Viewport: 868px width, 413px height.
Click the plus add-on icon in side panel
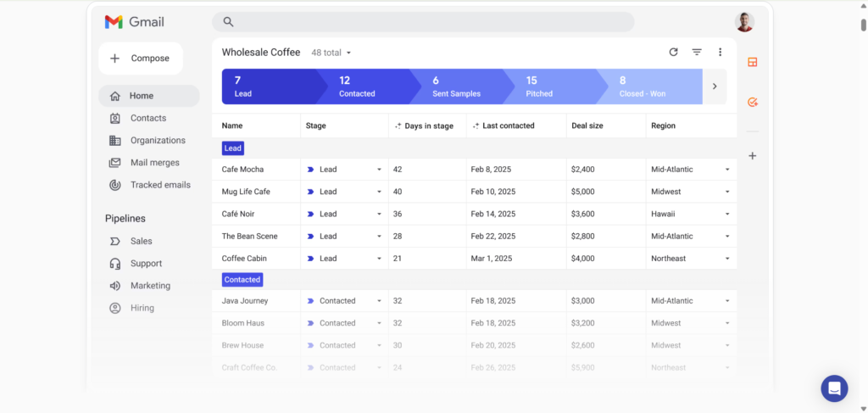click(x=753, y=156)
